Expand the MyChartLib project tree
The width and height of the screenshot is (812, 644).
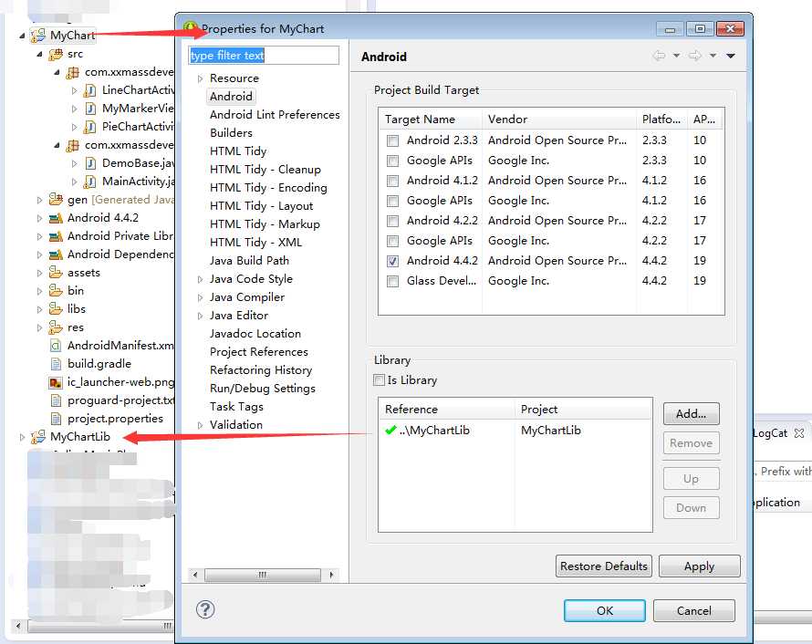tap(22, 437)
